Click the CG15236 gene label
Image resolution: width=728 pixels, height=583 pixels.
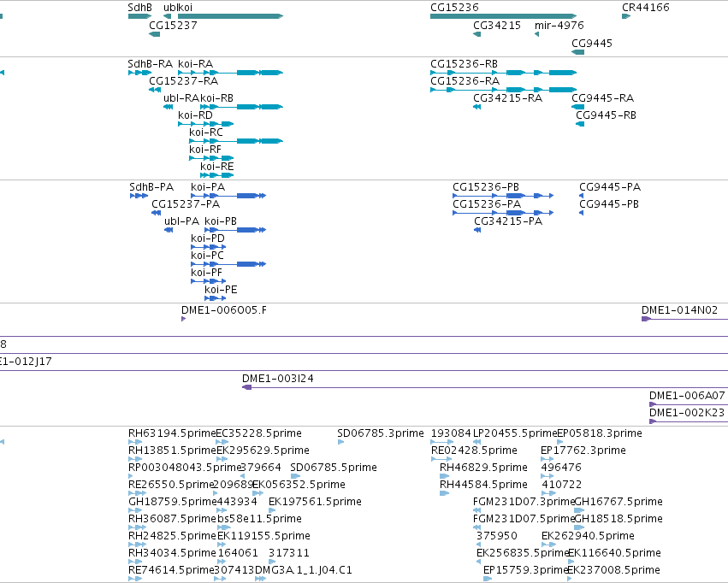click(454, 8)
